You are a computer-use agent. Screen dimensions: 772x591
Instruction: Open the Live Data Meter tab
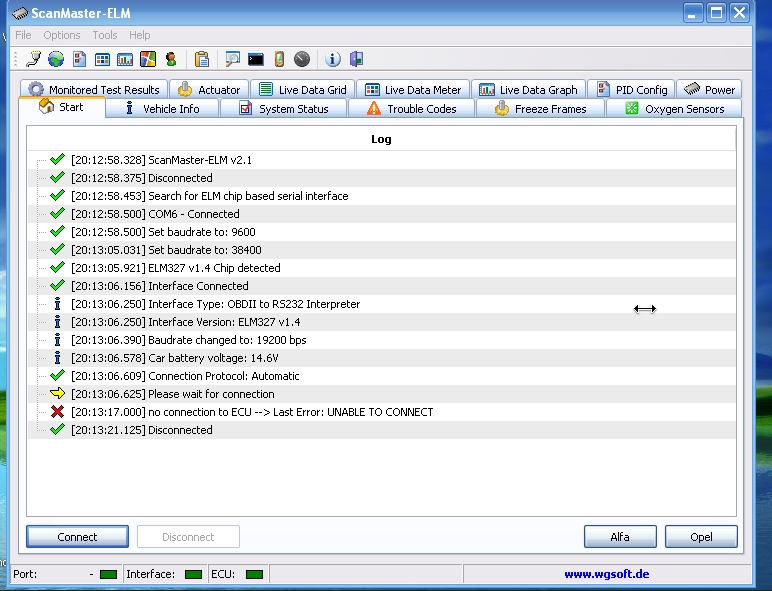click(413, 89)
